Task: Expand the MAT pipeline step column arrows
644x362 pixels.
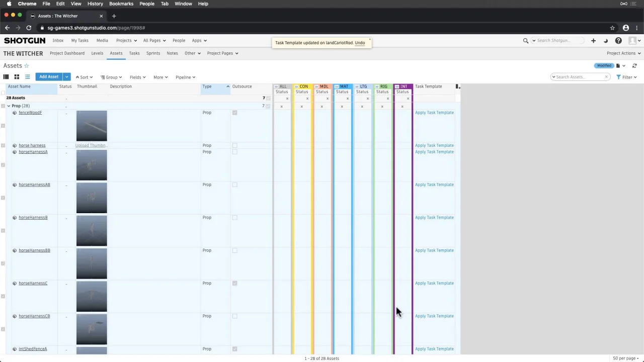Action: 337,86
